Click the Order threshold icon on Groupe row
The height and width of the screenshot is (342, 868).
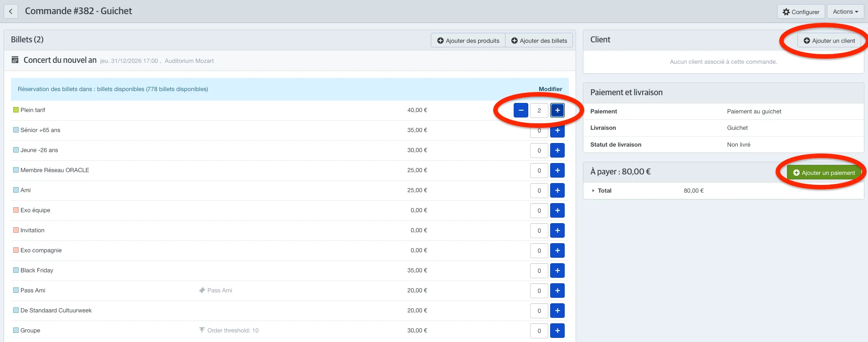pyautogui.click(x=202, y=330)
